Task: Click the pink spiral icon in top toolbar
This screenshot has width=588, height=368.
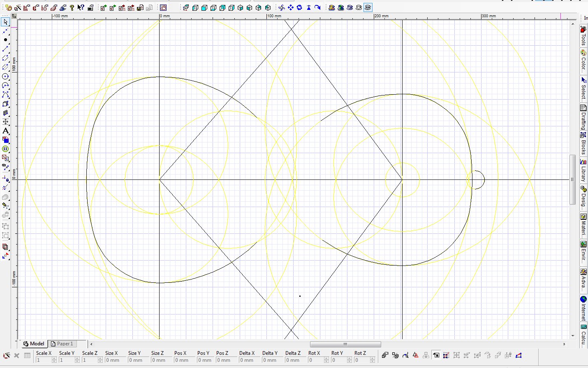Action: (x=163, y=7)
